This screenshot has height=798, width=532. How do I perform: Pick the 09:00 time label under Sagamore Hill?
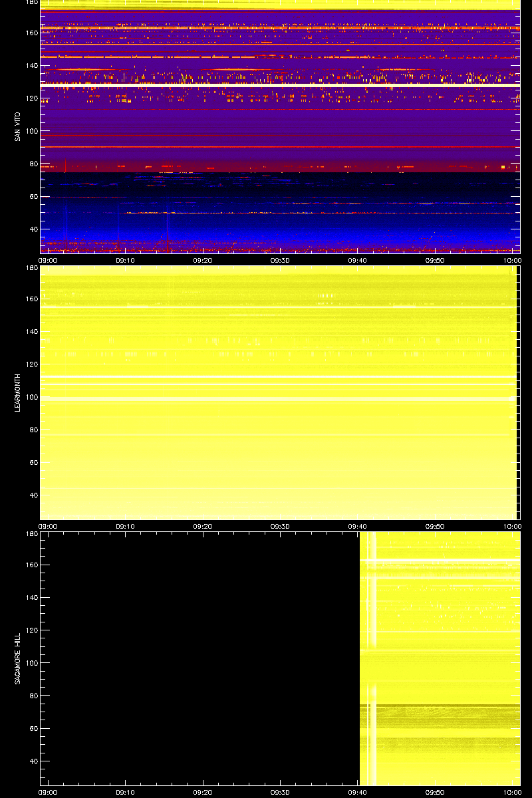(x=48, y=793)
